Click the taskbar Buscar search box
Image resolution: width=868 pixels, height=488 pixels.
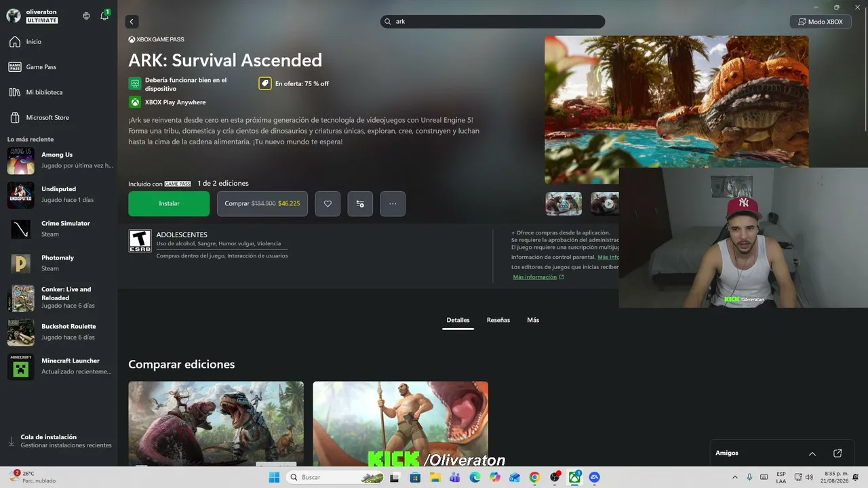335,477
